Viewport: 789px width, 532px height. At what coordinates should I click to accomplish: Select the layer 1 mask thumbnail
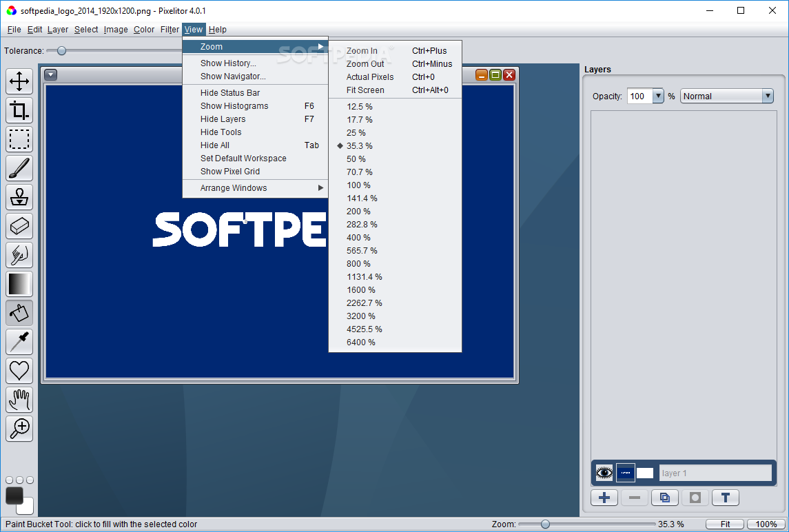click(644, 473)
